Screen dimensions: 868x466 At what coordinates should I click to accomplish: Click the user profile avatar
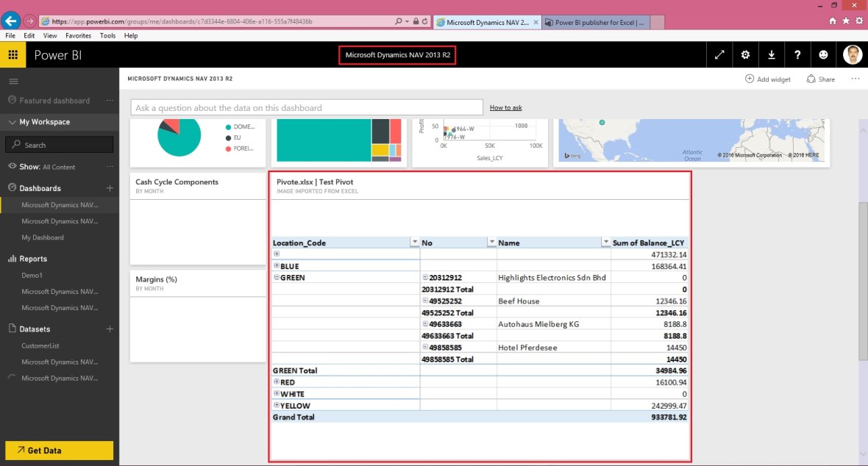852,54
